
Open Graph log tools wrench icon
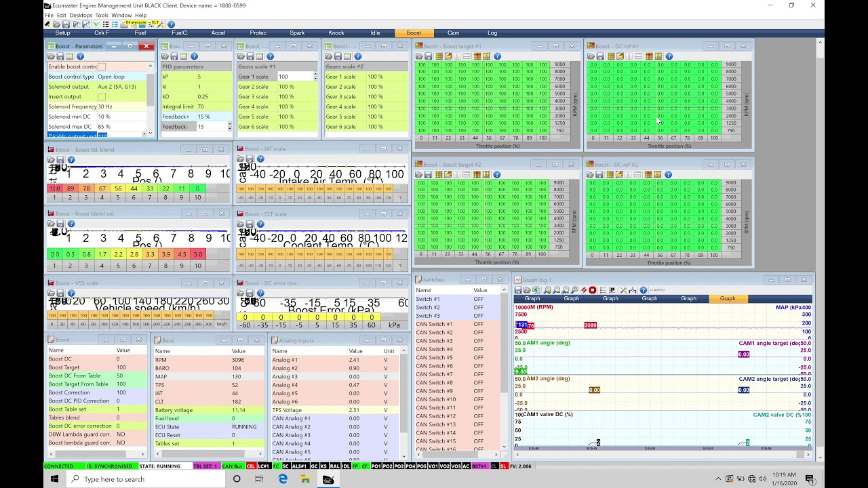point(623,290)
